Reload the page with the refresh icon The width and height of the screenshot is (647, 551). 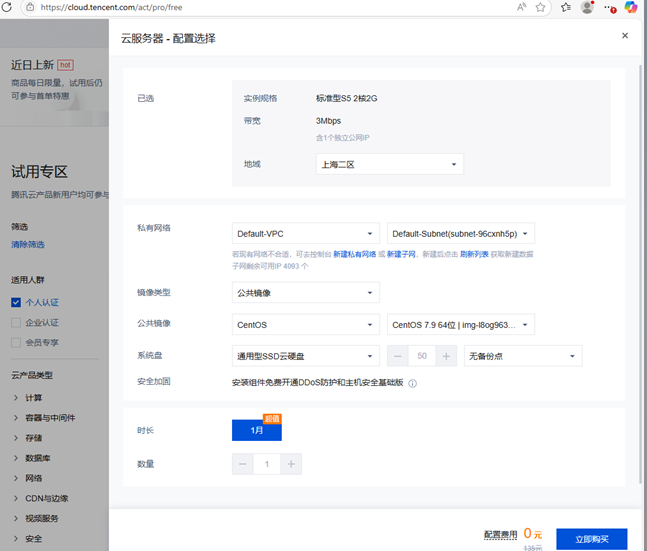tap(7, 7)
